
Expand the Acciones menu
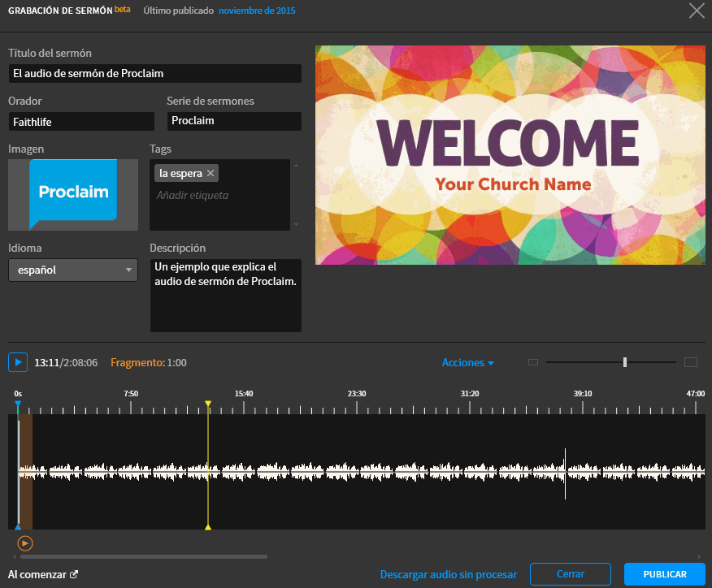pos(467,362)
